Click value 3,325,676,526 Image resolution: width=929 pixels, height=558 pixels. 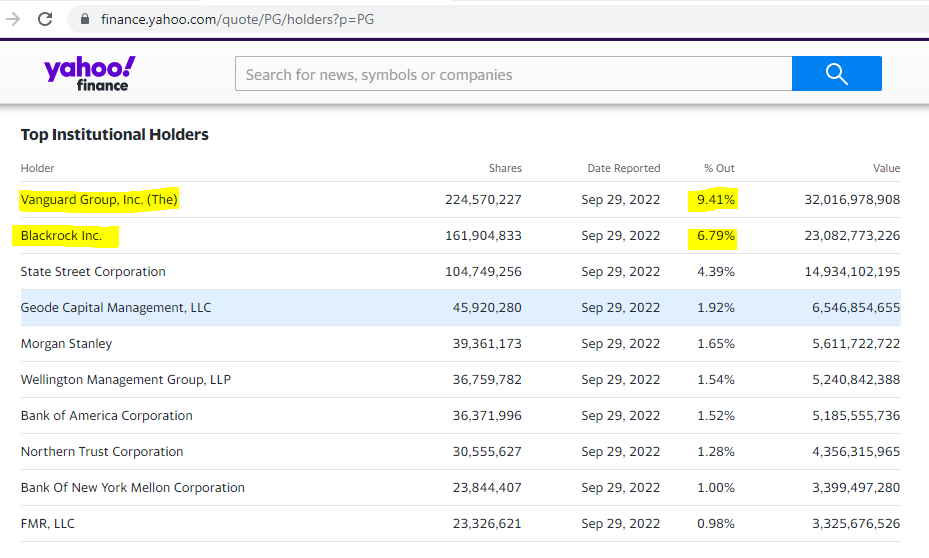[x=856, y=524]
